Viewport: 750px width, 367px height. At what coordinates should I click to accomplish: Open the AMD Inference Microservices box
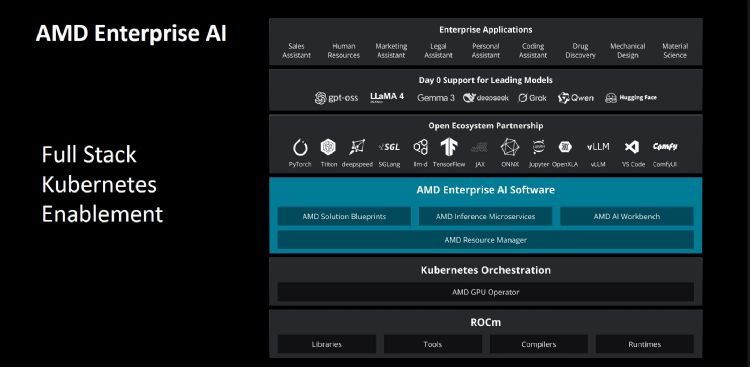coord(485,216)
